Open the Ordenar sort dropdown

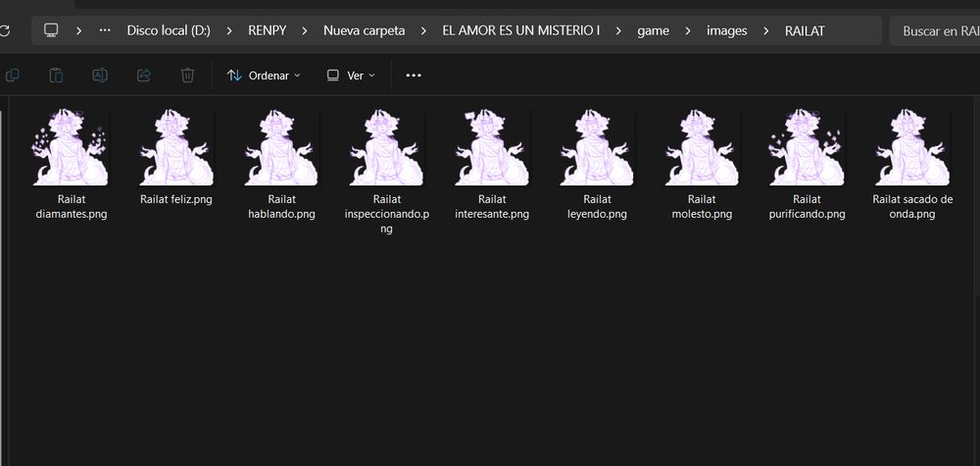click(263, 76)
